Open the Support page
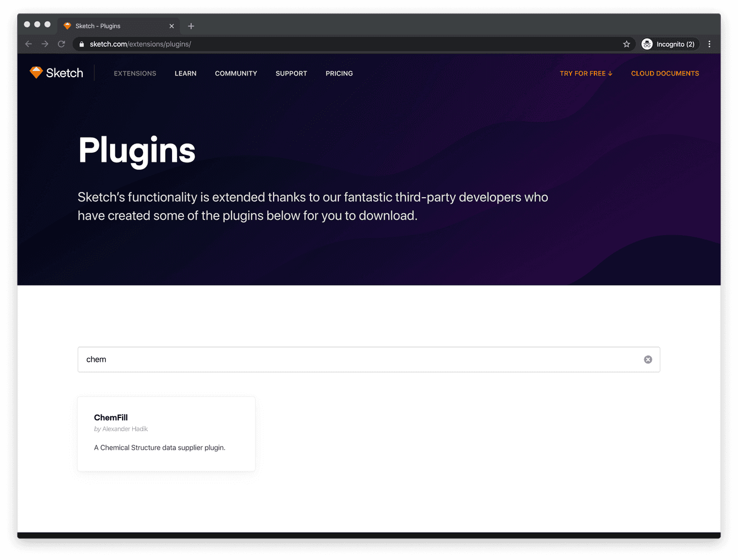The image size is (738, 560). tap(291, 73)
